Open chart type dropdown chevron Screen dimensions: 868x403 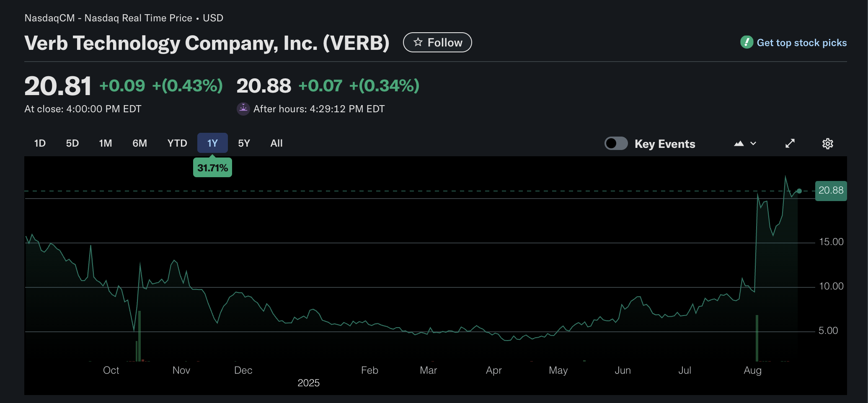tap(753, 144)
